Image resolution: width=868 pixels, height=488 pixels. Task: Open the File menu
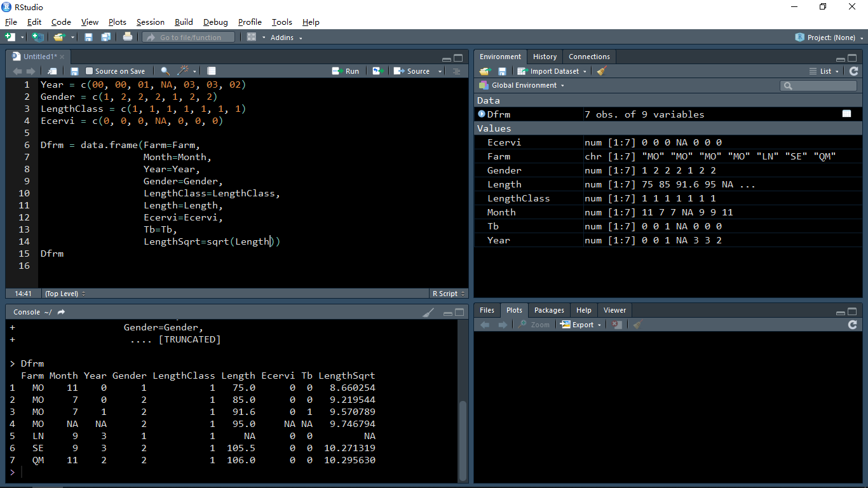coord(11,22)
